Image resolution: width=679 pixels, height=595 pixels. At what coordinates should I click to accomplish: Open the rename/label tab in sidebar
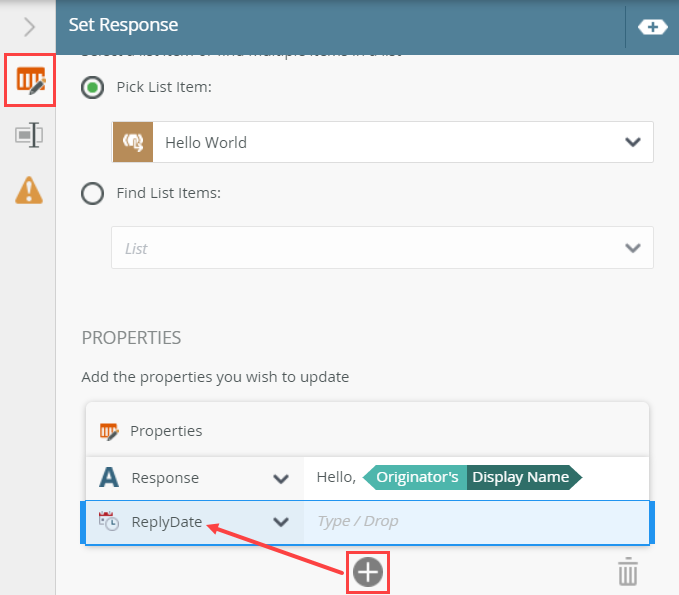(28, 135)
